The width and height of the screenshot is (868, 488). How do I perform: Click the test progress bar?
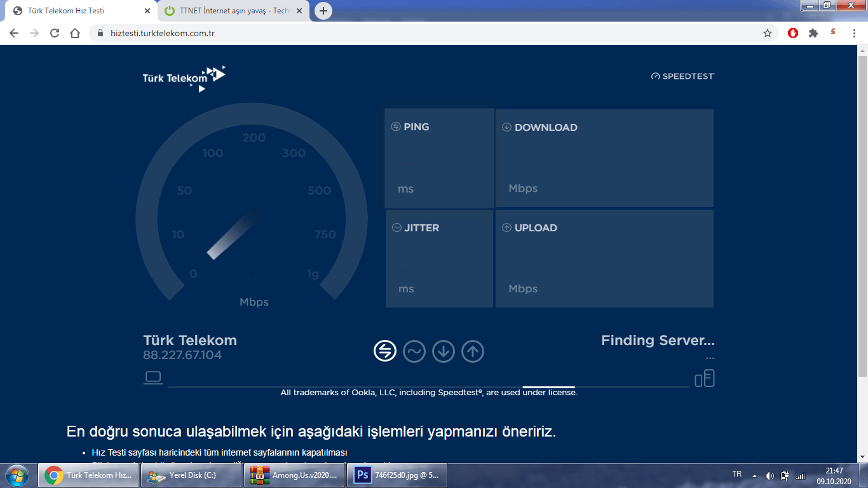tap(429, 387)
